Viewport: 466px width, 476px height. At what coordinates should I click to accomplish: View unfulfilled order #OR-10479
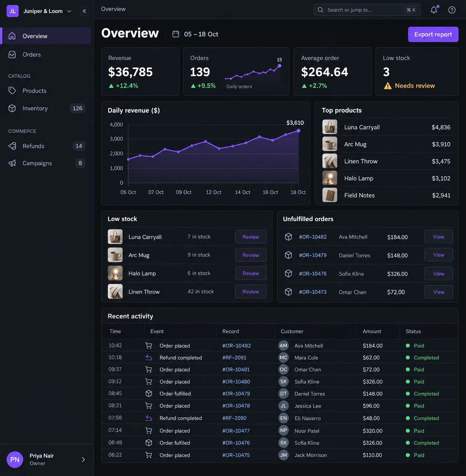(438, 255)
